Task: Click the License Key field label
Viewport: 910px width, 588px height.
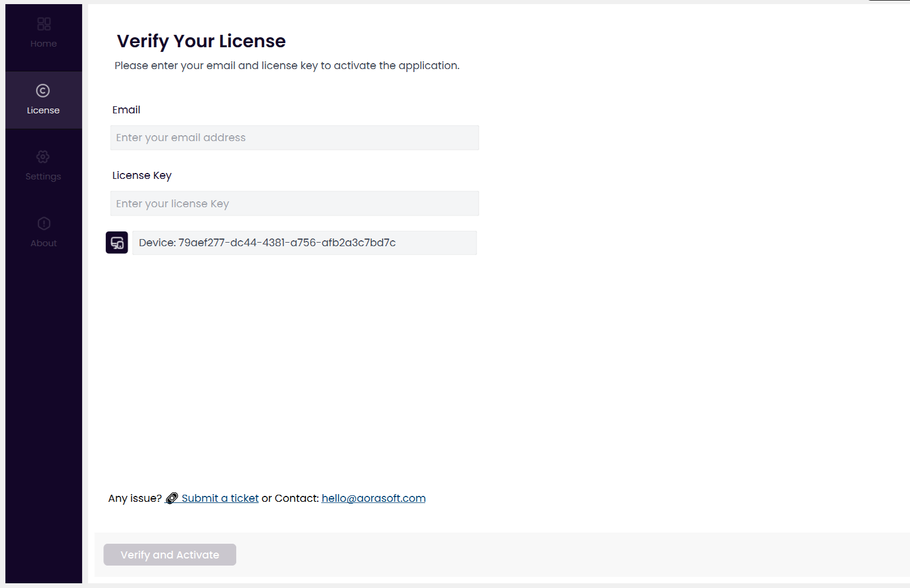Action: click(x=142, y=175)
